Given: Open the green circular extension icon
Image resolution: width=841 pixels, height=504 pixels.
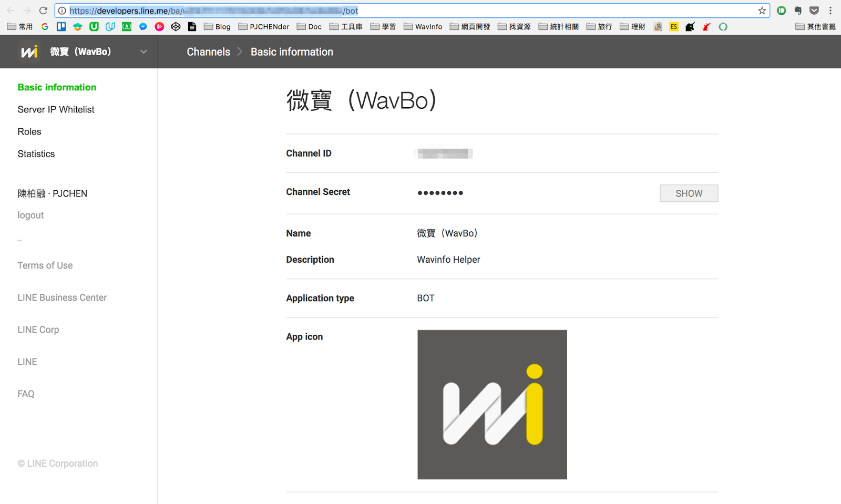Looking at the screenshot, I should pyautogui.click(x=782, y=11).
